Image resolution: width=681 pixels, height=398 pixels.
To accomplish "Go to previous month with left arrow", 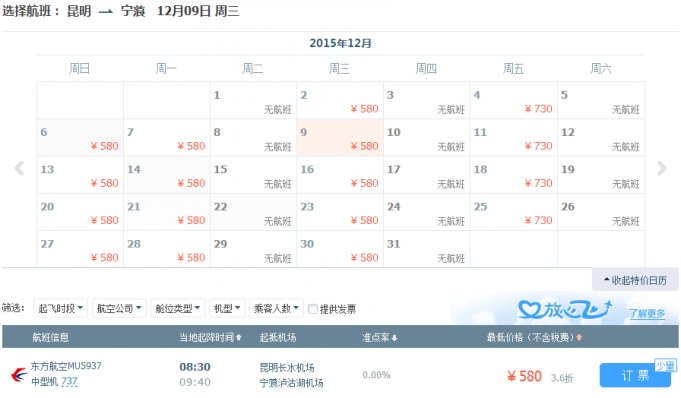I will (19, 168).
